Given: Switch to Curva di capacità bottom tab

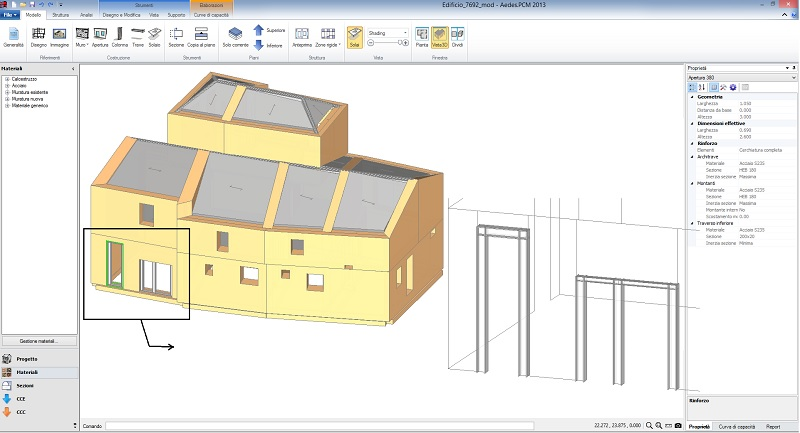Looking at the screenshot, I should (x=738, y=426).
